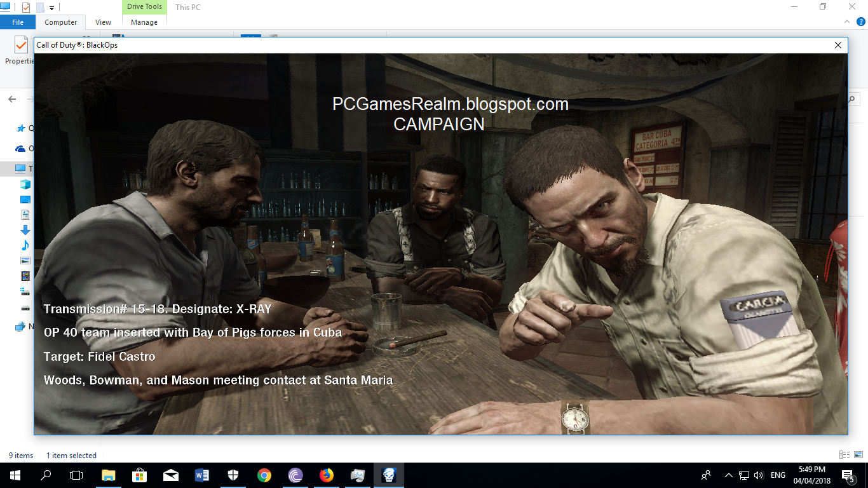Select Quick access star in navigation pane

(21, 128)
